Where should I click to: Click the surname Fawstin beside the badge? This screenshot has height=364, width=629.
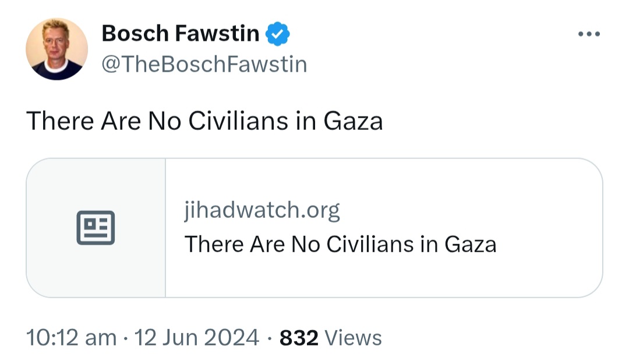click(x=217, y=33)
